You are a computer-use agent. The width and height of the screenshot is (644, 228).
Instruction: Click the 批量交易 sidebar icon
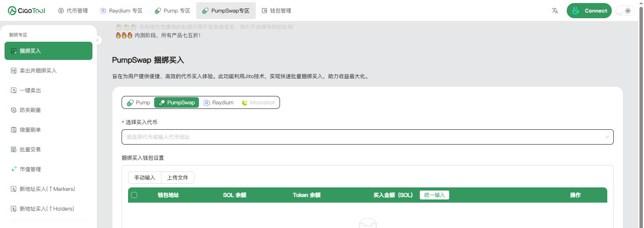[x=14, y=149]
